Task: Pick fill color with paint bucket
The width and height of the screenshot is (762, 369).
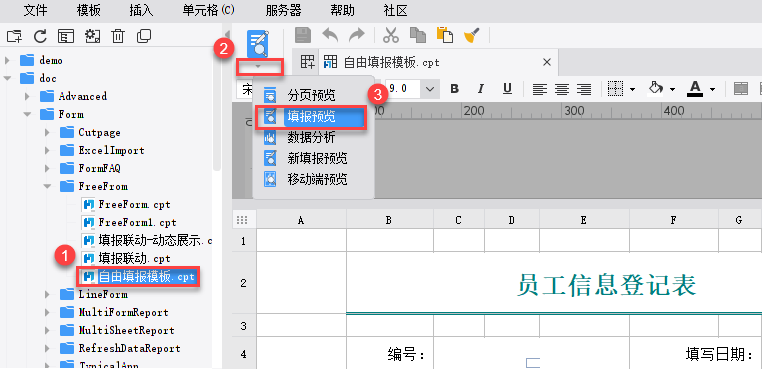Action: pyautogui.click(x=656, y=89)
